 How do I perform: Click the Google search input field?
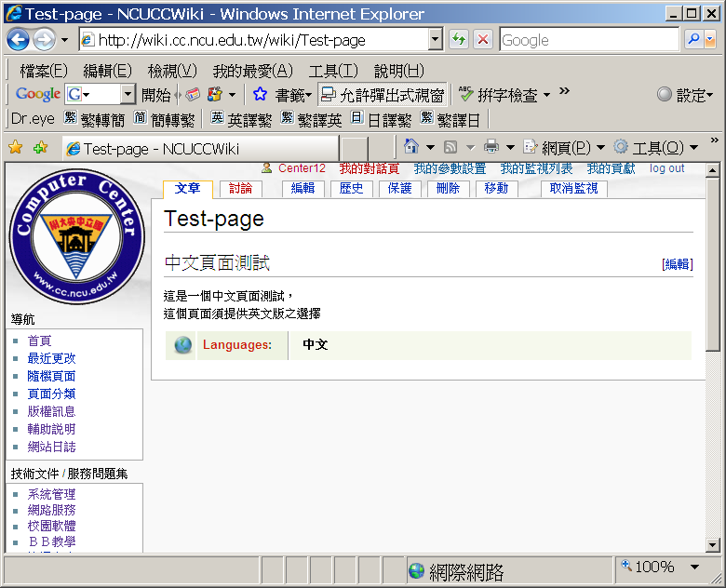coord(588,40)
